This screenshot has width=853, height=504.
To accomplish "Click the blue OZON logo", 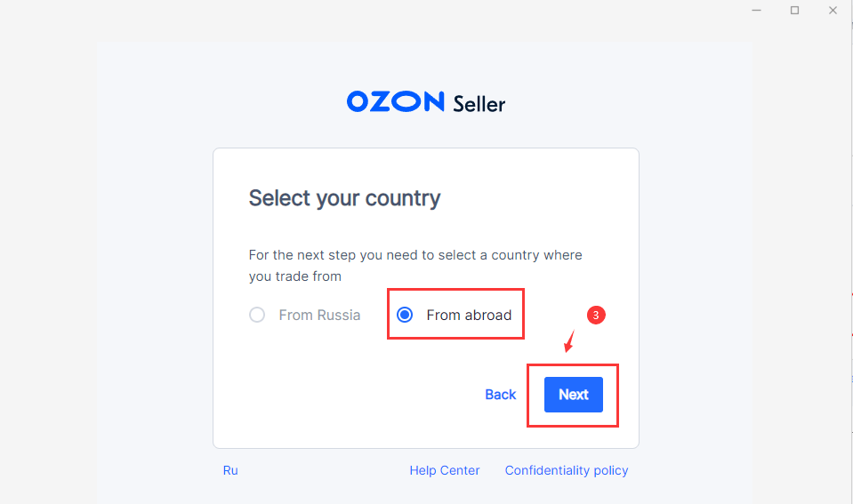I will tap(395, 101).
